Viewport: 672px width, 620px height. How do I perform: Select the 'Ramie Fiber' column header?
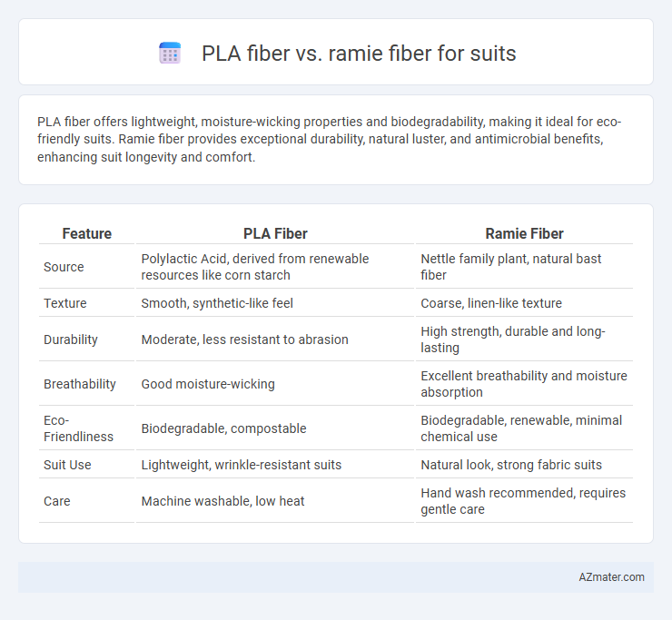pos(524,233)
